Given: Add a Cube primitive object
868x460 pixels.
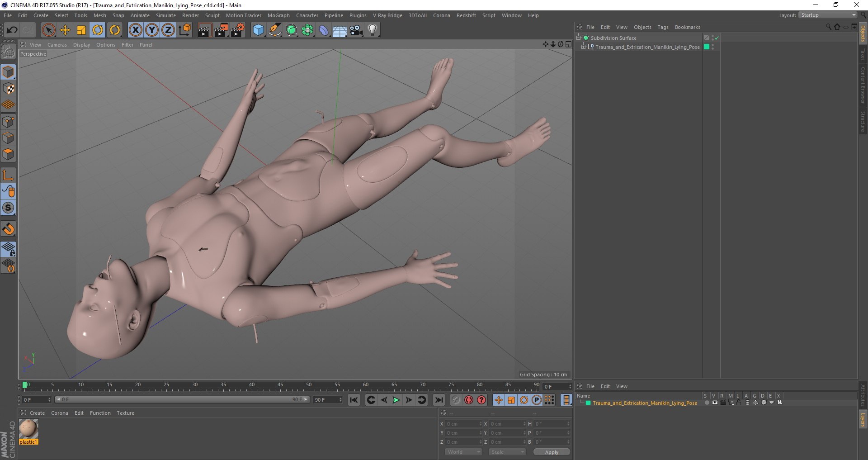Looking at the screenshot, I should pos(258,30).
